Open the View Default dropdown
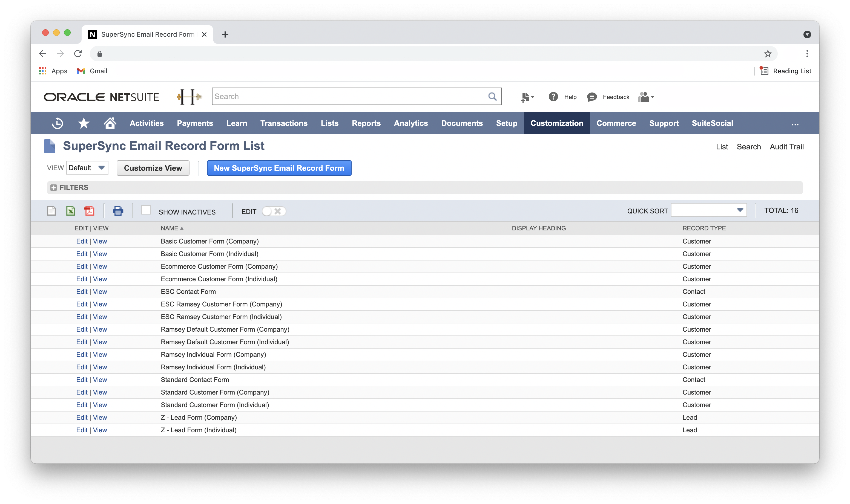Viewport: 850px width, 504px height. click(x=87, y=168)
